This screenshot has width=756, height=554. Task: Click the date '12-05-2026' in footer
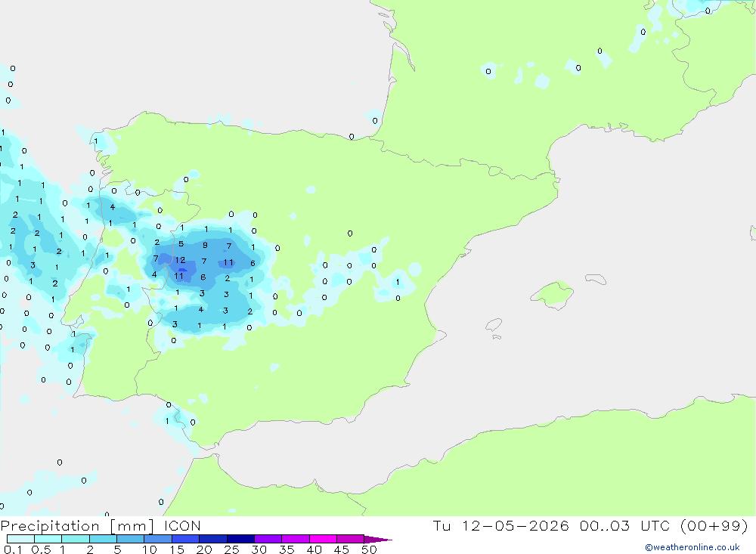pyautogui.click(x=515, y=525)
